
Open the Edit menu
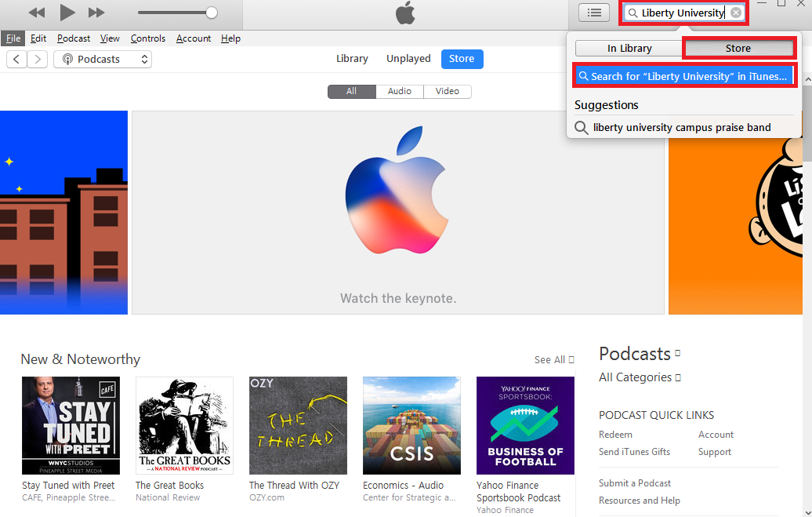(38, 38)
